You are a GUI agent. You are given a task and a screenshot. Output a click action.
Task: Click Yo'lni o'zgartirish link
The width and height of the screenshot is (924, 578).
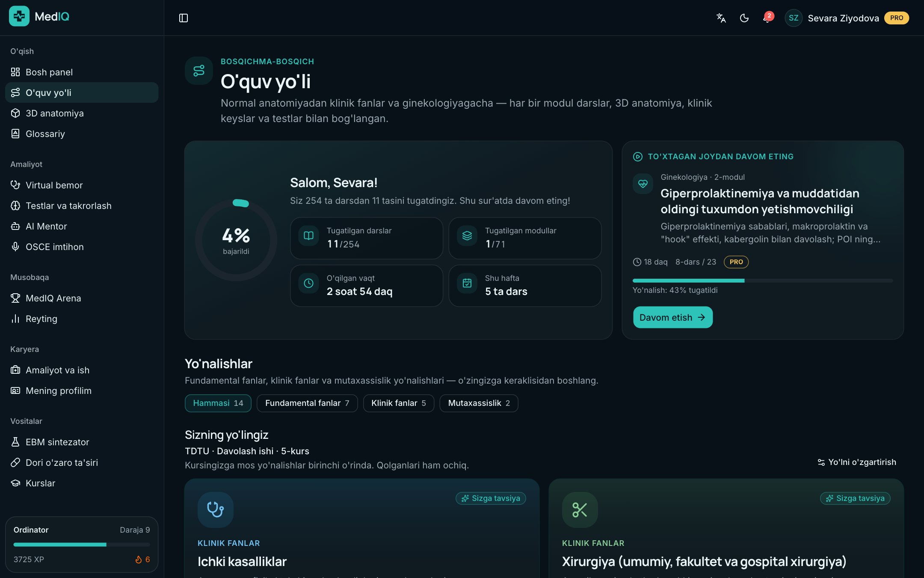click(x=857, y=462)
